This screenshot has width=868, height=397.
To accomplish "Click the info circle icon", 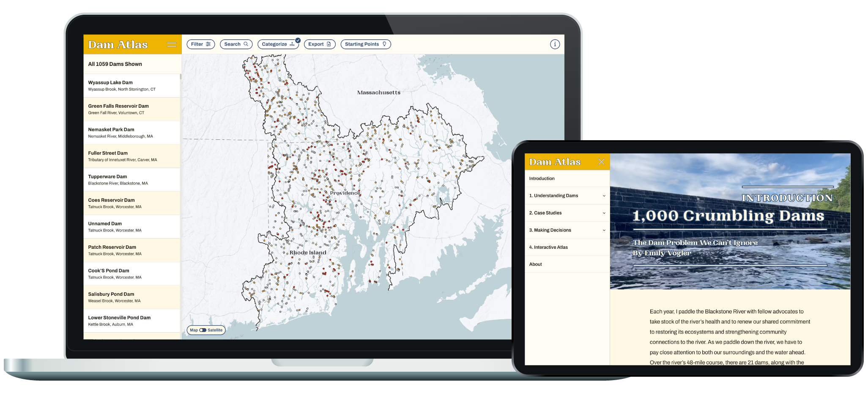I will point(555,44).
